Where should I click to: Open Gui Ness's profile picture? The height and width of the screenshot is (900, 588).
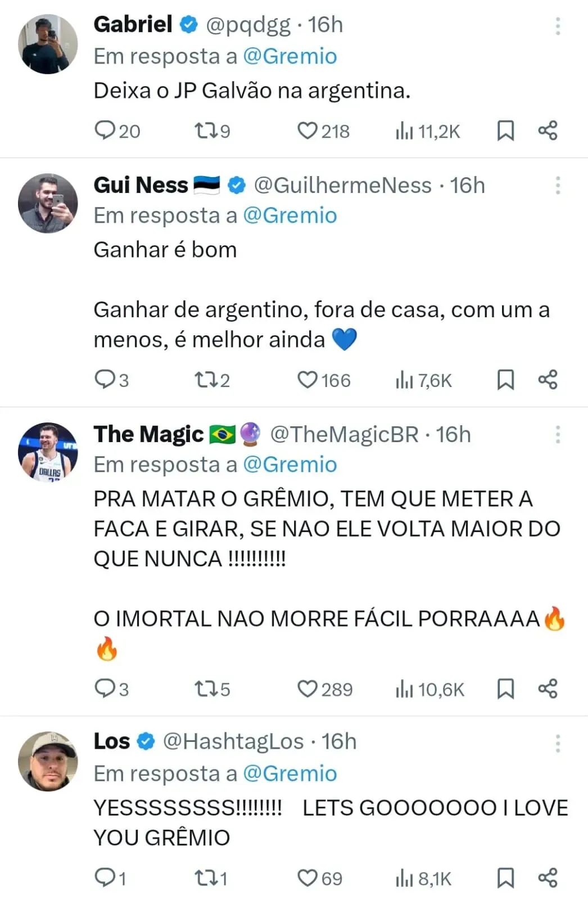[48, 203]
